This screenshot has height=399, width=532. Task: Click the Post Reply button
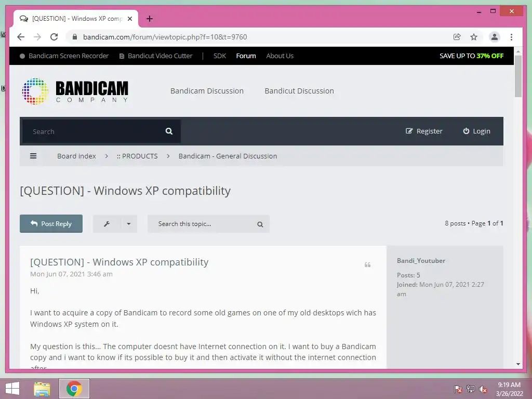tap(51, 223)
